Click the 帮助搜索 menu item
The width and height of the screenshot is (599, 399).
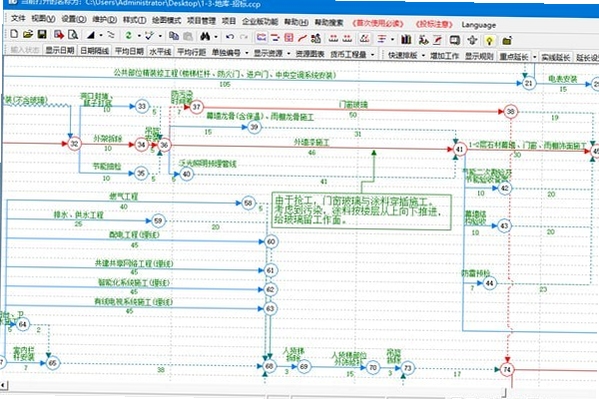tap(329, 23)
